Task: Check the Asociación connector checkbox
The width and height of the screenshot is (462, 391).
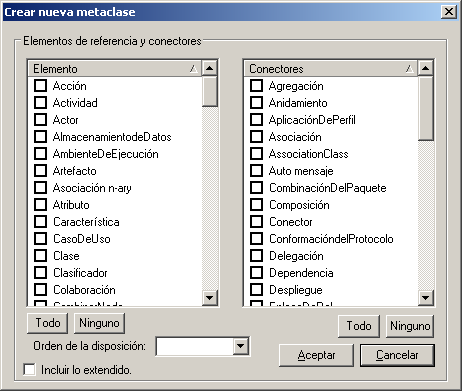Action: coord(256,137)
